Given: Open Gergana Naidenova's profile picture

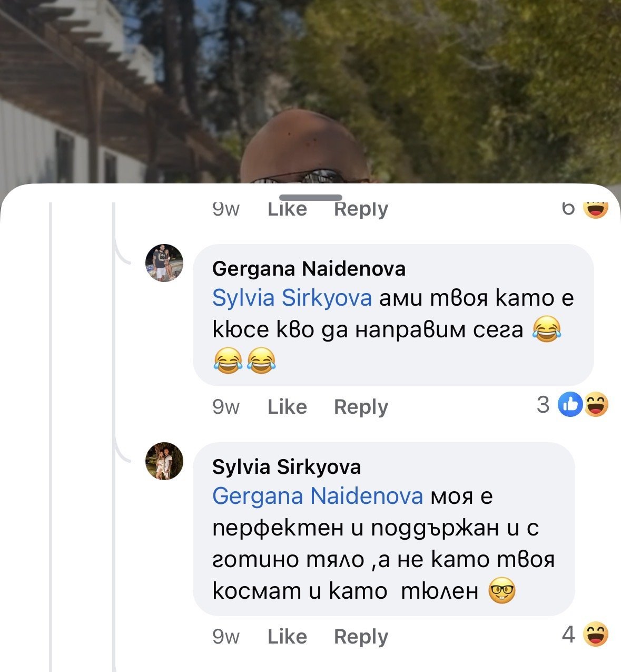Looking at the screenshot, I should pyautogui.click(x=164, y=263).
